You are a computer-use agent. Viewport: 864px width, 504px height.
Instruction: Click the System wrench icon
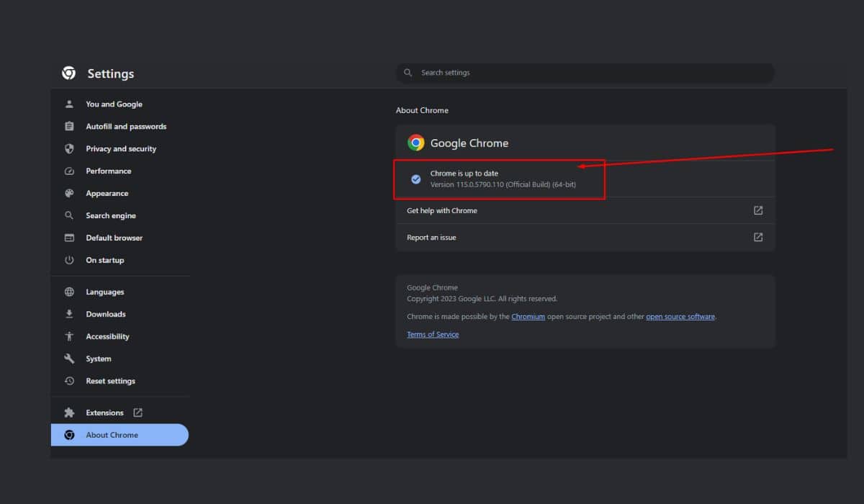pos(69,359)
